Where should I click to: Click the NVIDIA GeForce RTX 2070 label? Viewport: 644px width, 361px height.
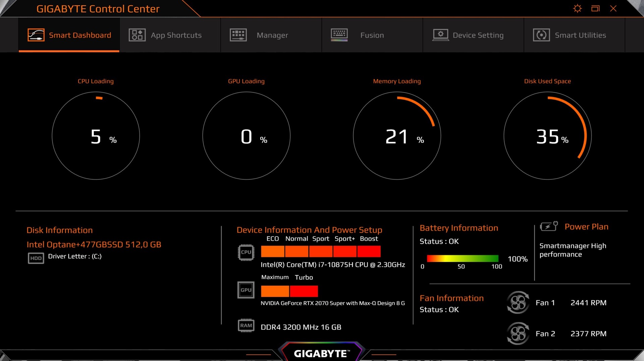(333, 303)
